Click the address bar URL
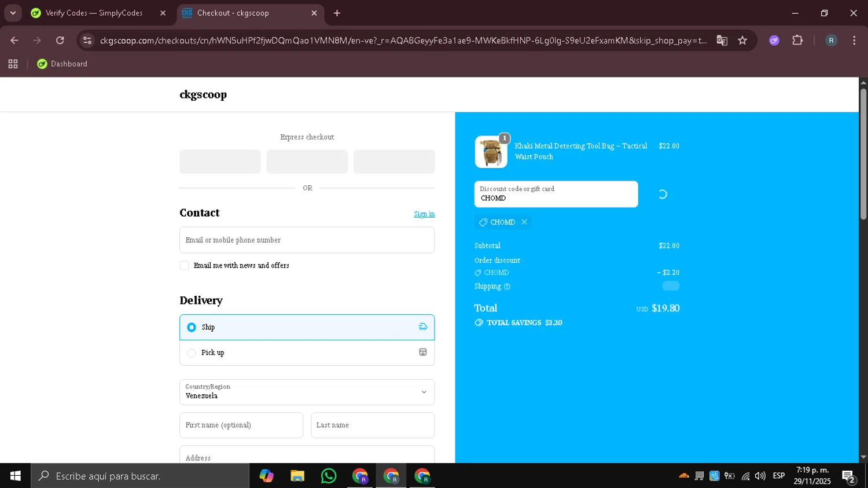The height and width of the screenshot is (488, 868). 403,41
